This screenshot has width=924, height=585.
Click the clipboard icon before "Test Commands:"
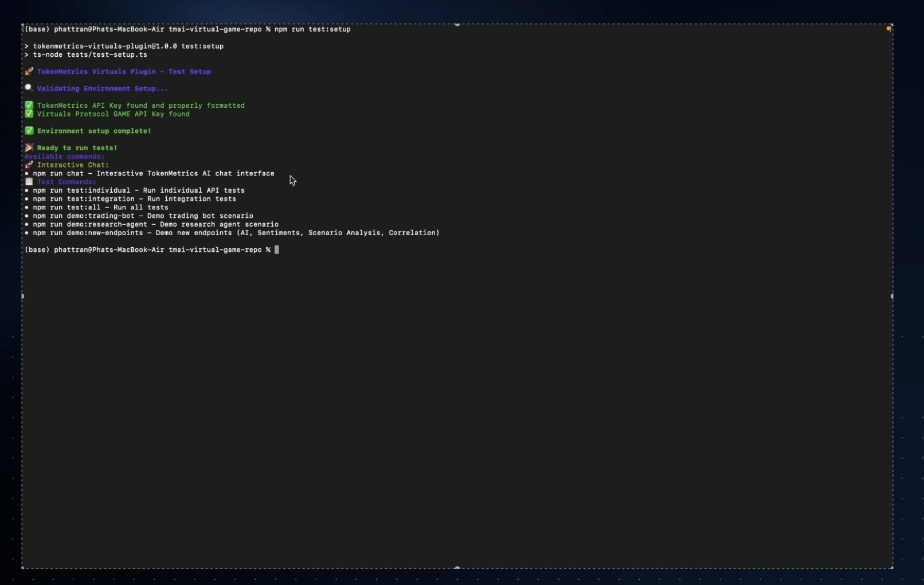29,181
